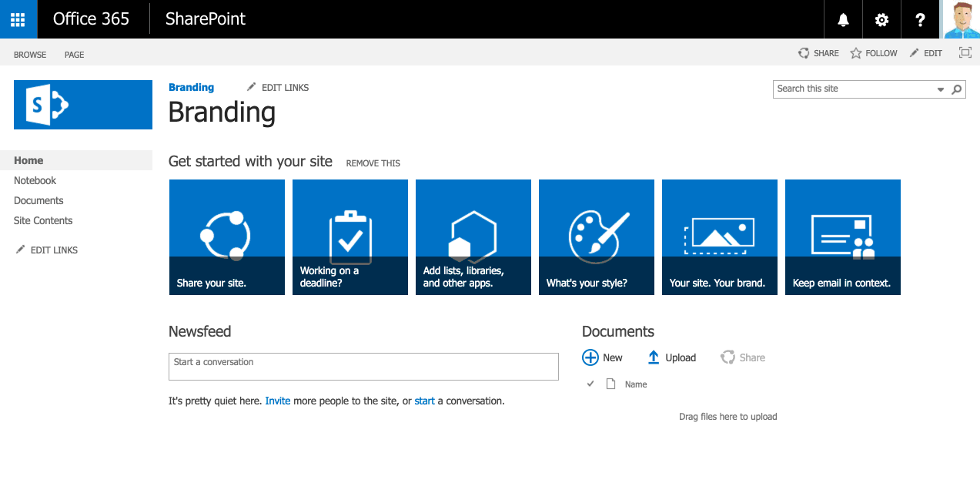Click in Start a conversation box
Image resolution: width=980 pixels, height=483 pixels.
click(x=363, y=367)
